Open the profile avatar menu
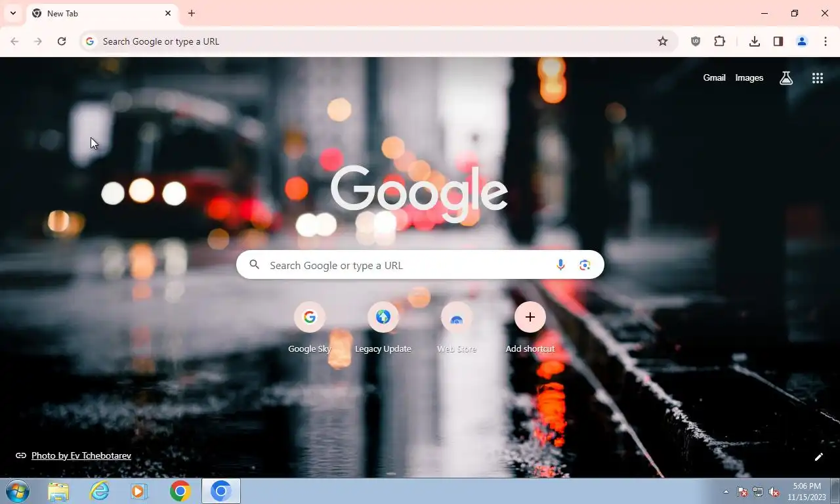This screenshot has height=504, width=840. [x=802, y=41]
